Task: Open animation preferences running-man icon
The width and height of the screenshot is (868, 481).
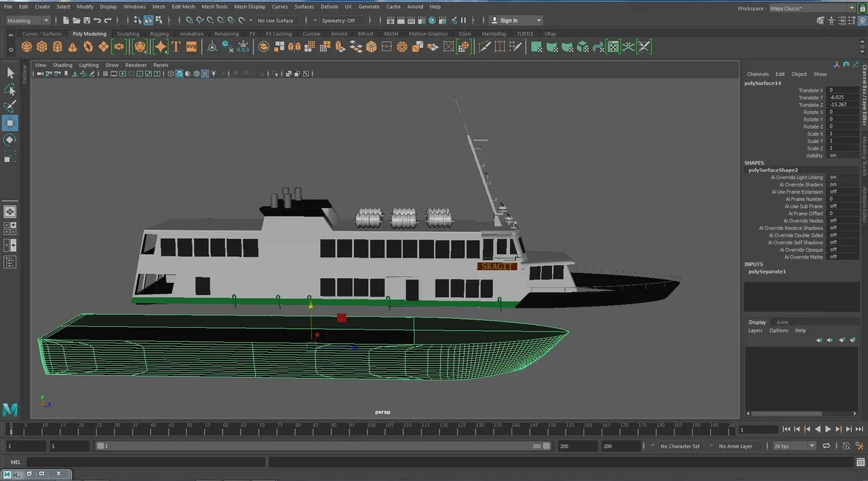Action: pos(859,446)
